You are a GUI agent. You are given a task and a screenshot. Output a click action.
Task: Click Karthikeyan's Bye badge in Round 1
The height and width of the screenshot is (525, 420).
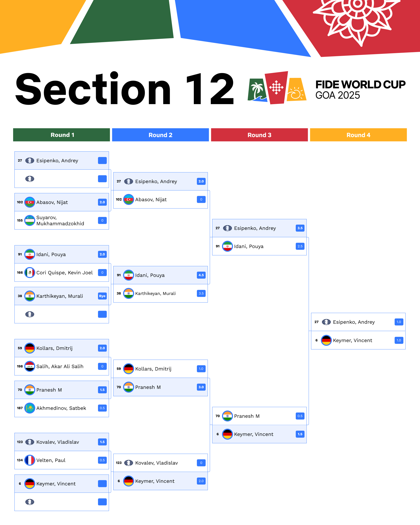102,296
